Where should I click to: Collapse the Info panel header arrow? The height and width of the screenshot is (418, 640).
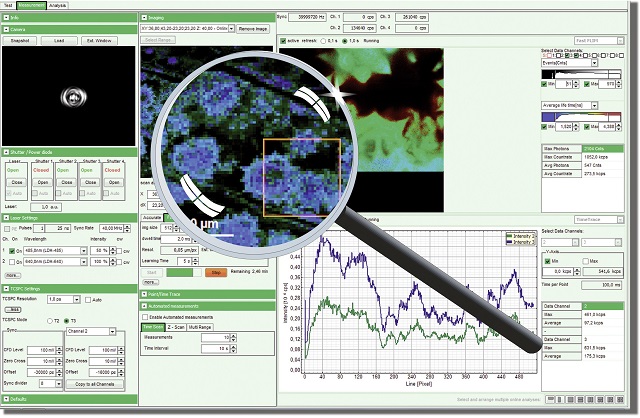[x=6, y=18]
